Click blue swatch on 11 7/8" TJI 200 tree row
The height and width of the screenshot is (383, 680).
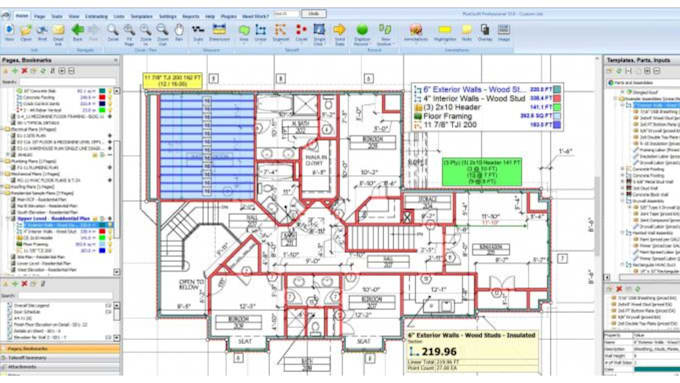[x=102, y=251]
